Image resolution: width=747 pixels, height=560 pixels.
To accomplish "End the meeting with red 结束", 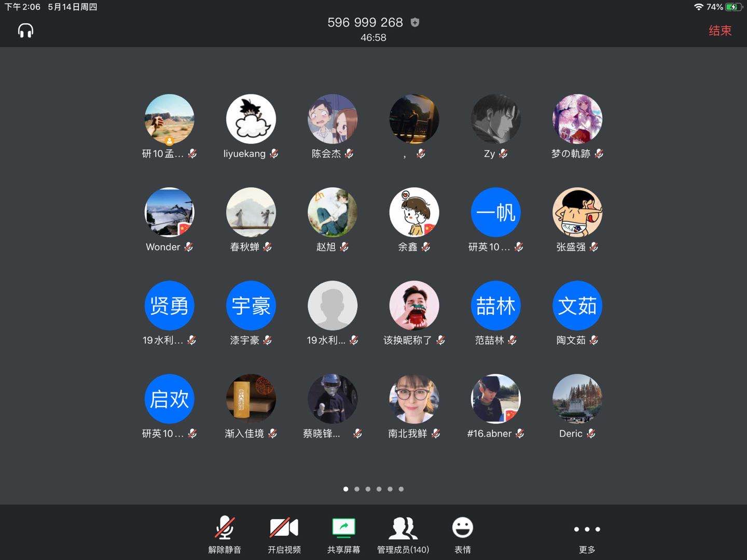I will (x=720, y=31).
